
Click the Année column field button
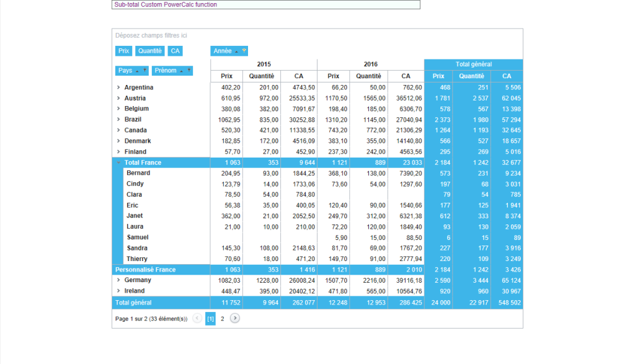pyautogui.click(x=229, y=51)
